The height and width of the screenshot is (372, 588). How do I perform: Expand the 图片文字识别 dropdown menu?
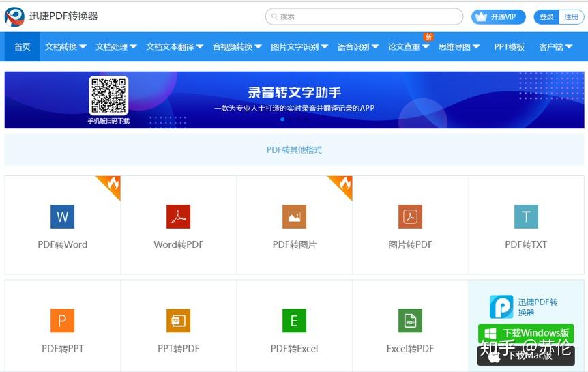click(x=299, y=47)
